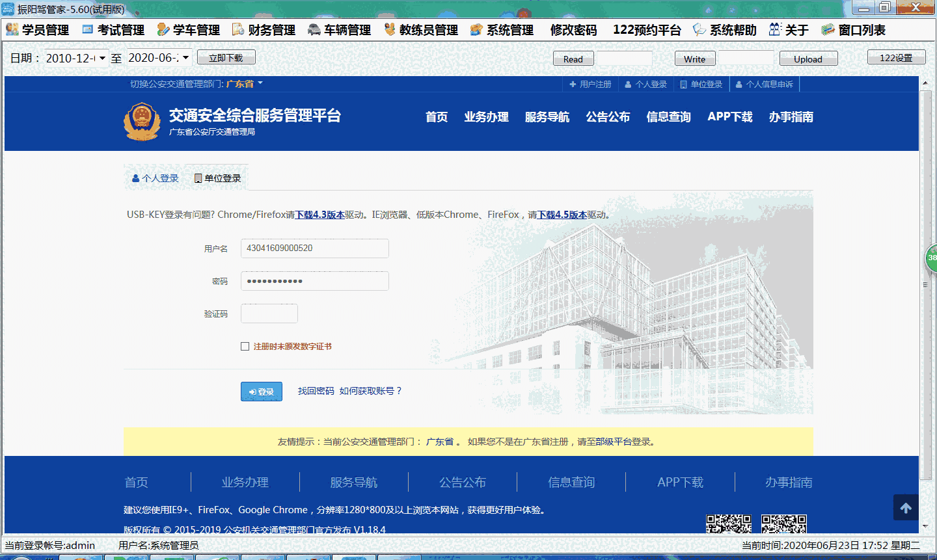
Task: Click 业务办理 in the footer navigation
Action: 245,483
